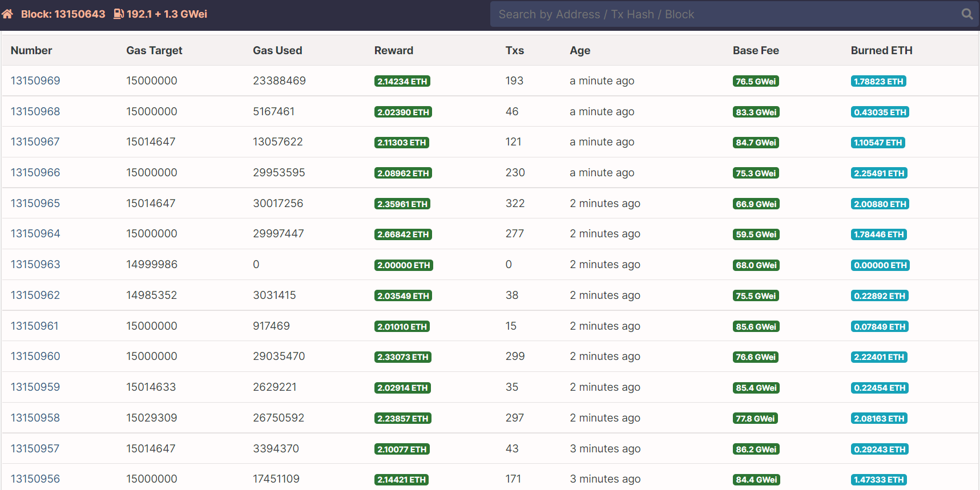This screenshot has height=490, width=980.
Task: Open block number 13150956
Action: [35, 479]
